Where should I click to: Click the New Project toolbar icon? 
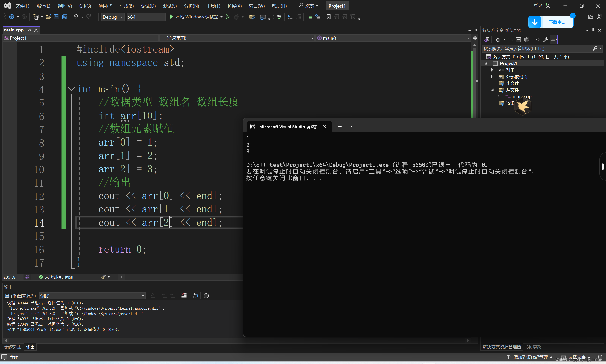point(36,17)
